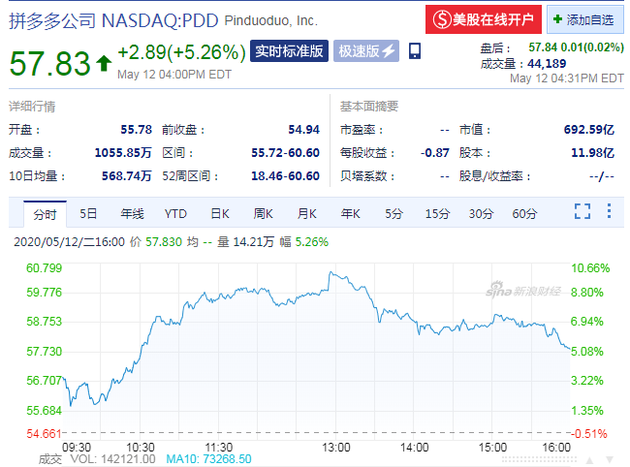Viewport: 630px width, 467px height.
Task: Click the 美股在线开户 button
Action: tap(483, 19)
